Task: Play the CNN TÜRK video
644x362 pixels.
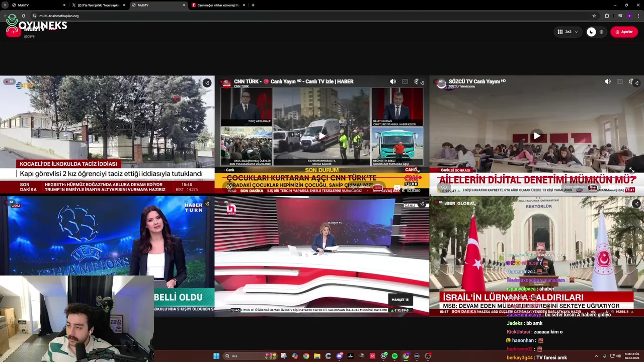Action: point(322,136)
